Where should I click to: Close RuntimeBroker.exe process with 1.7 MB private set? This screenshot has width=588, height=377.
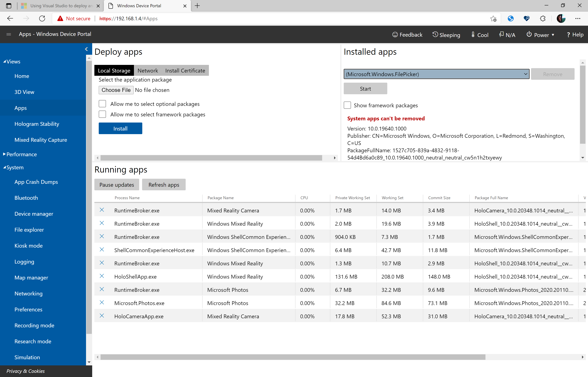(x=102, y=210)
